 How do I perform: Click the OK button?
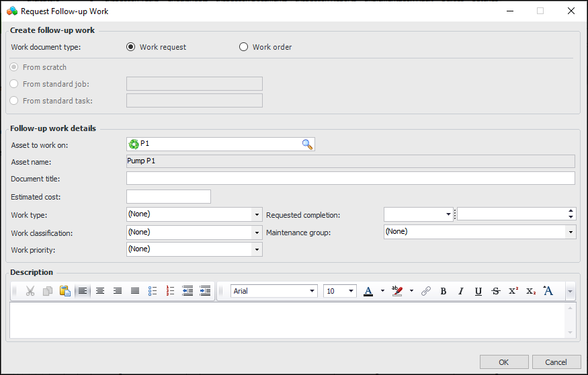pos(504,362)
